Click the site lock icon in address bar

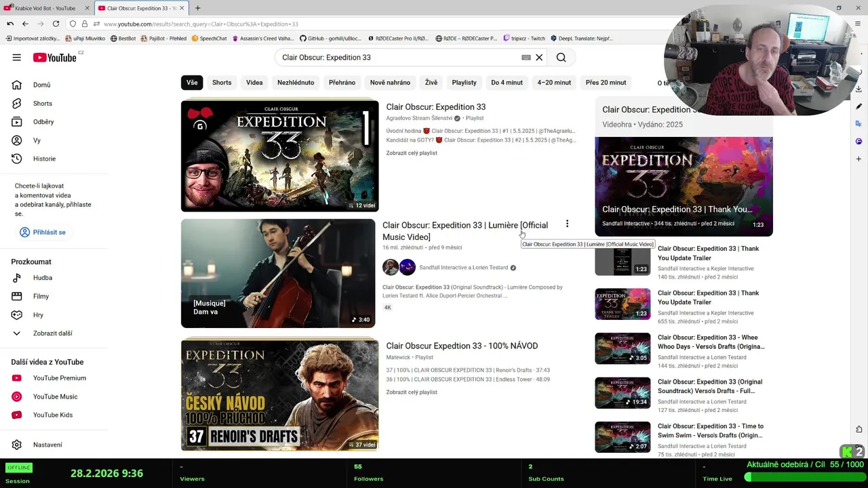pyautogui.click(x=84, y=24)
